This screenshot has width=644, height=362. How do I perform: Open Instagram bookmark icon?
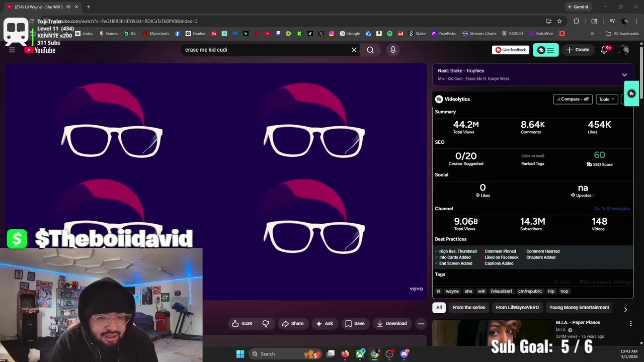pyautogui.click(x=332, y=34)
